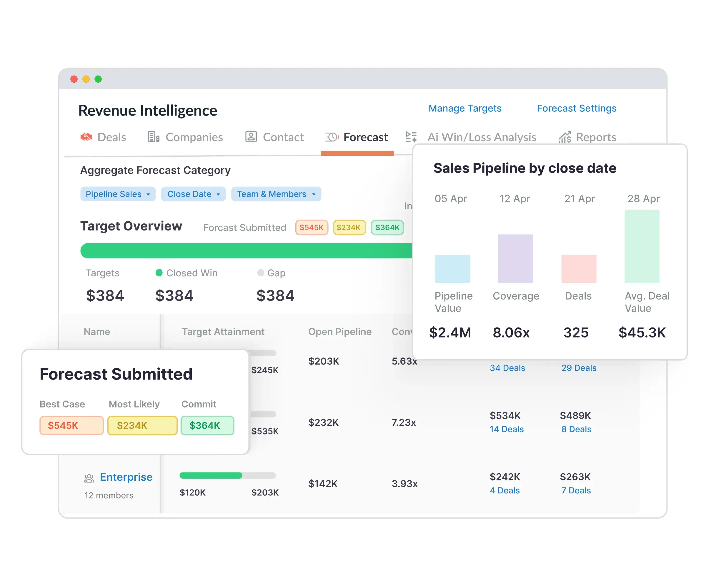Screen dimensions: 706x588
Task: Click the $120K attainment value
Action: pos(192,492)
